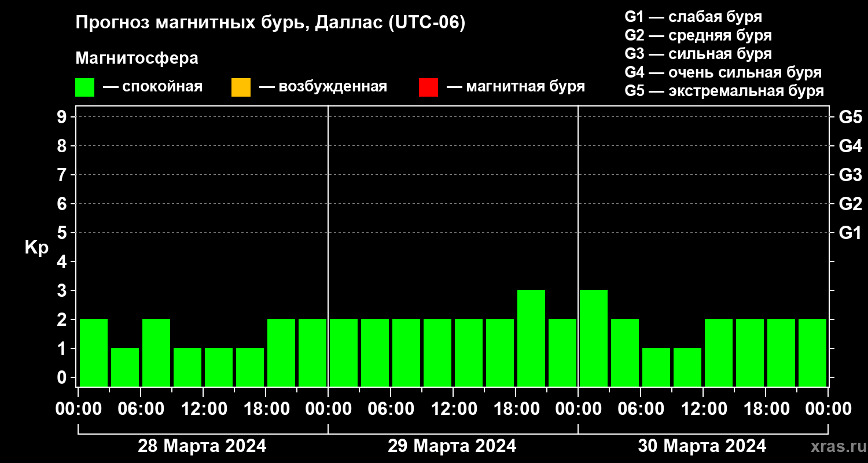
Task: Click the 'G1 — слабая буря' legend line
Action: [x=693, y=17]
